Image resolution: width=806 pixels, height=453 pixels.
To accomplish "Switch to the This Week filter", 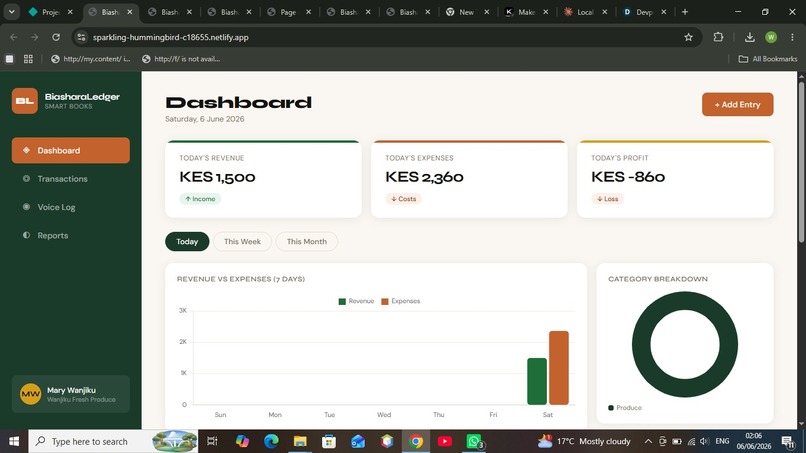I will point(242,241).
